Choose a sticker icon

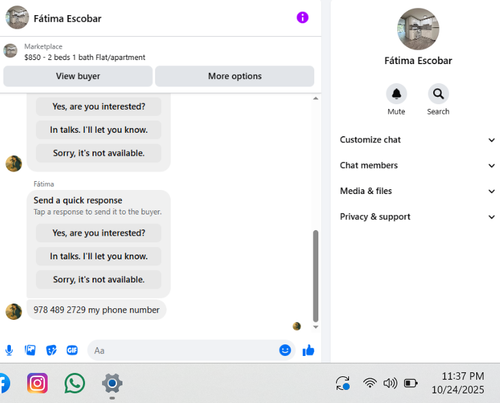click(x=51, y=350)
